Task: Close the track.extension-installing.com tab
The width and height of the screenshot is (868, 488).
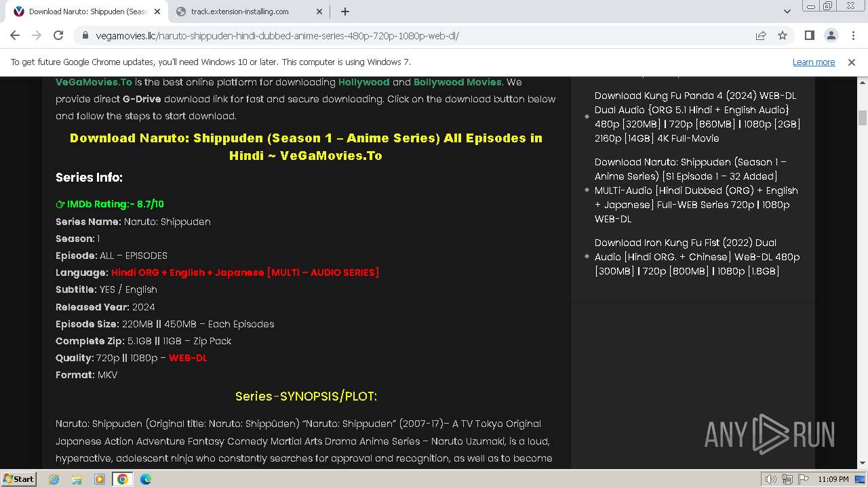Action: [x=320, y=12]
